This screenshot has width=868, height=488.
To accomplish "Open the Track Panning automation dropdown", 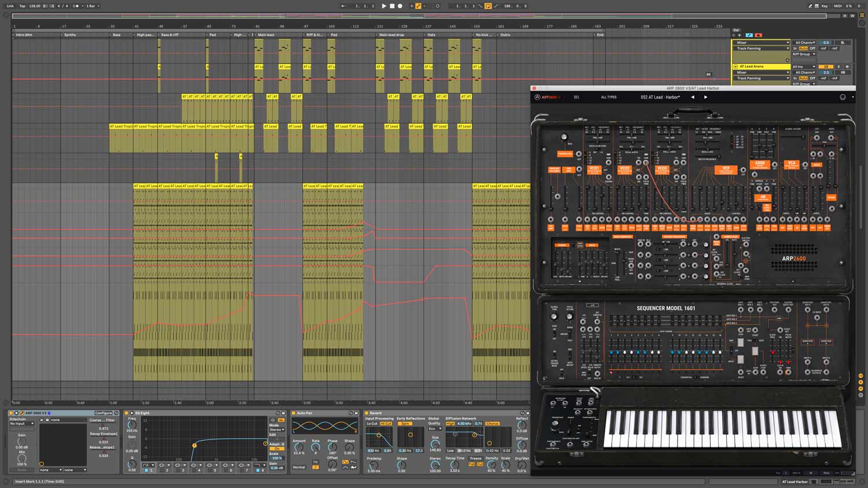I will pos(762,49).
